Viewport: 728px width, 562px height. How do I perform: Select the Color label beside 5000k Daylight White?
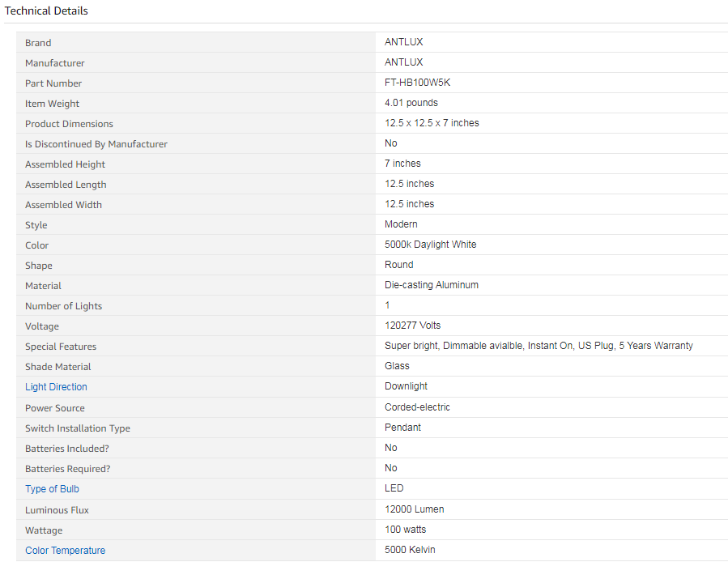coord(36,245)
